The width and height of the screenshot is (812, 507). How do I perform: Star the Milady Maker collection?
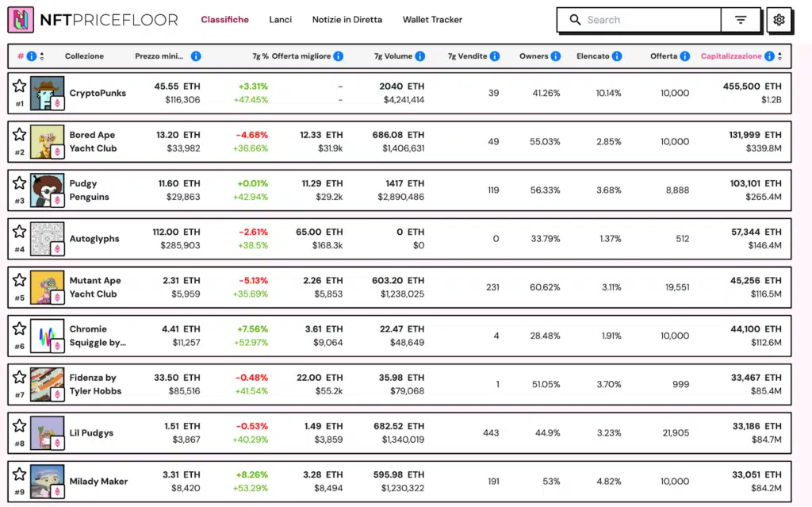point(20,474)
